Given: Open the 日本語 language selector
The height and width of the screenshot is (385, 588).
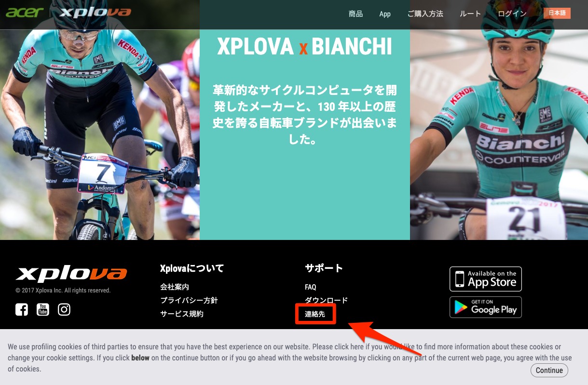Looking at the screenshot, I should [x=557, y=13].
